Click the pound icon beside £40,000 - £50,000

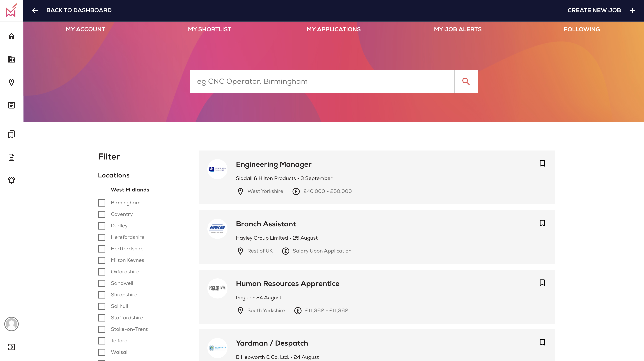(296, 191)
